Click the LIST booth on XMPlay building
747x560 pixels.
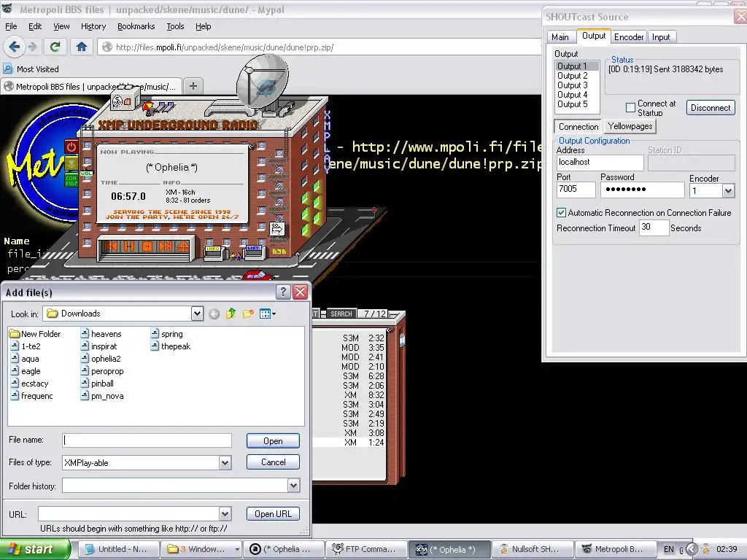pos(253,252)
